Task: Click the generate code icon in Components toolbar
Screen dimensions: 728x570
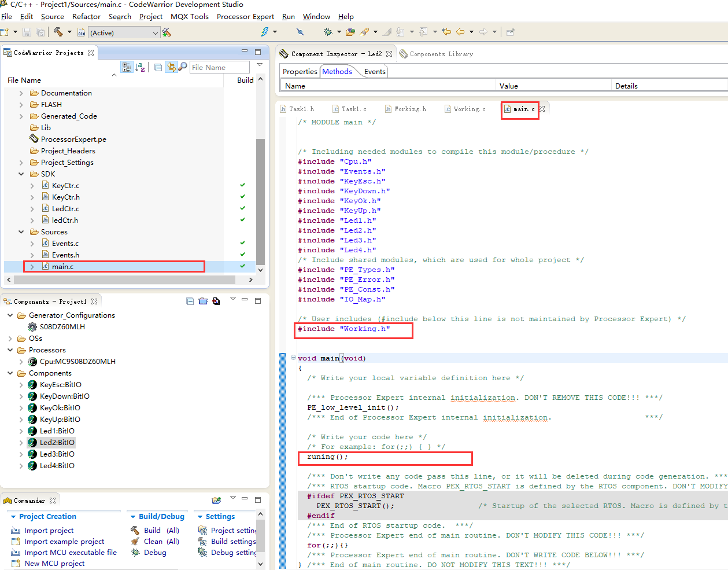Action: click(x=216, y=301)
